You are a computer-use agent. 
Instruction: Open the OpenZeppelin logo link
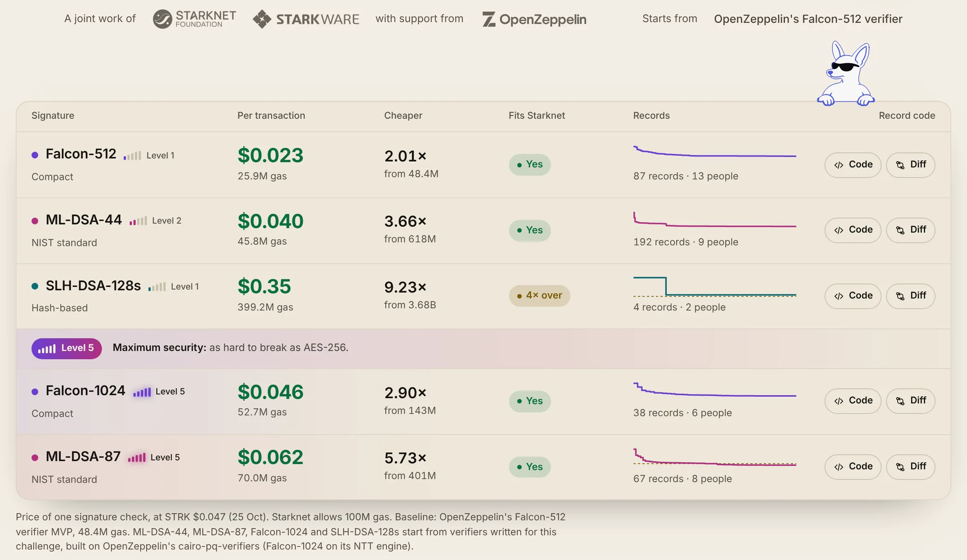click(x=534, y=19)
